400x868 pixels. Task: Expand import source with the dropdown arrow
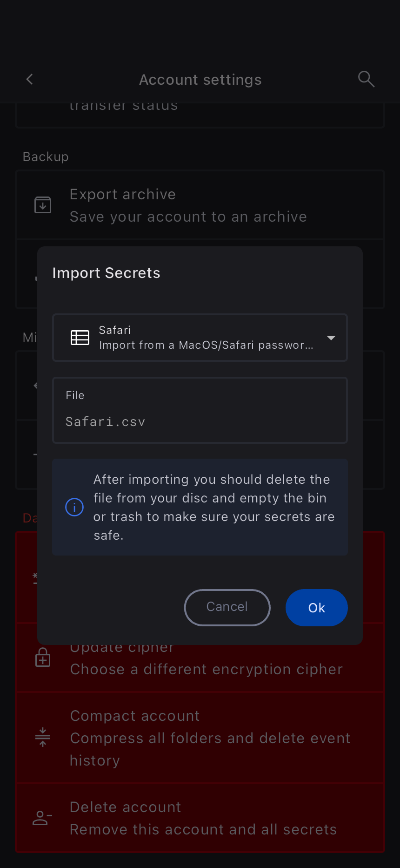coord(331,338)
